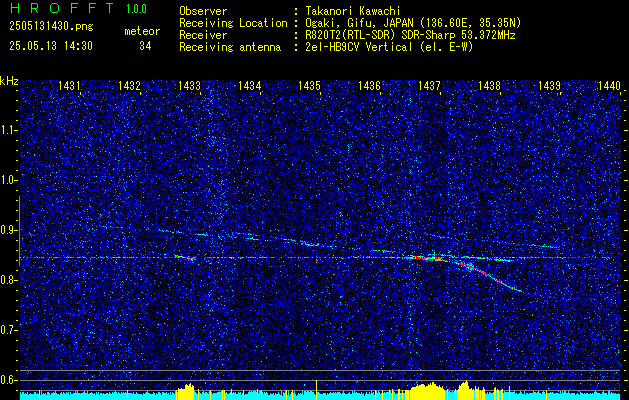Image resolution: width=629 pixels, height=400 pixels.
Task: Click time marker 1440
Action: pos(609,85)
